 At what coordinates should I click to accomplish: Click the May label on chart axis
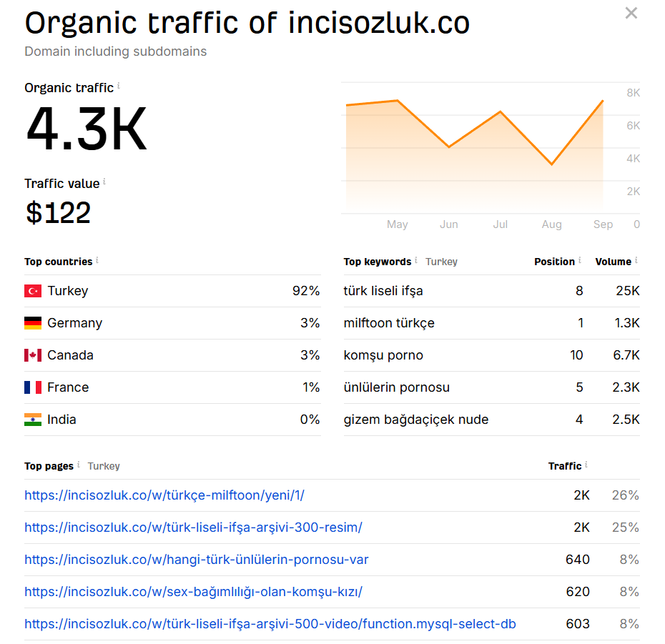tap(398, 224)
